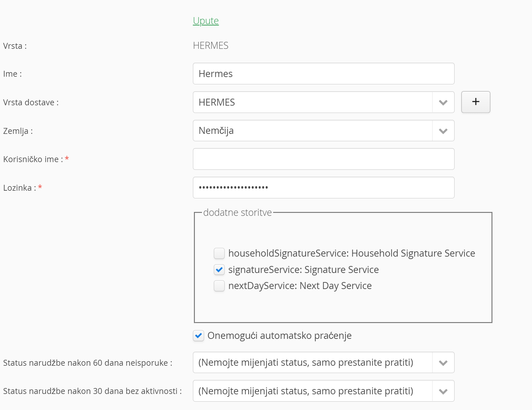
Task: Click the Korisničko ime input field
Action: 323,159
